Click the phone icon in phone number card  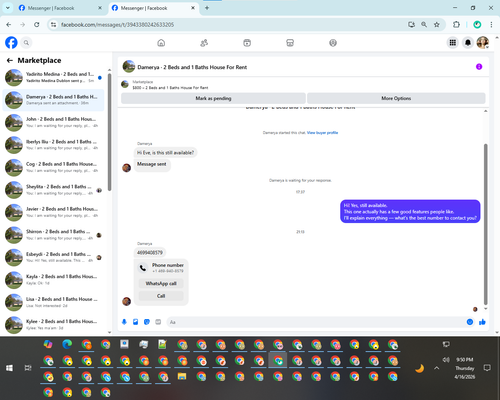click(143, 268)
